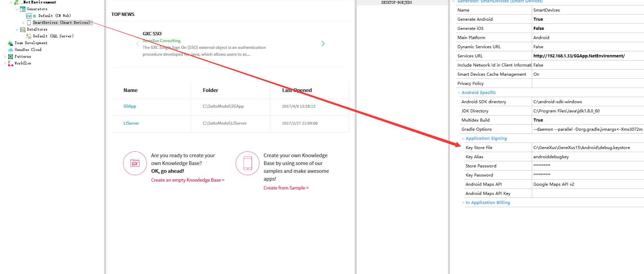
Task: Click the Workflow icon
Action: tap(11, 63)
